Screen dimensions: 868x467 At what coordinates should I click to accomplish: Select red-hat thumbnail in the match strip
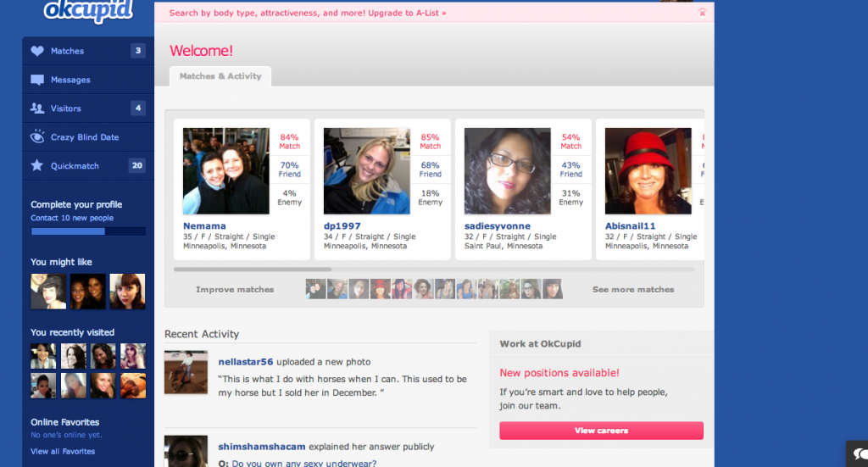pos(381,289)
